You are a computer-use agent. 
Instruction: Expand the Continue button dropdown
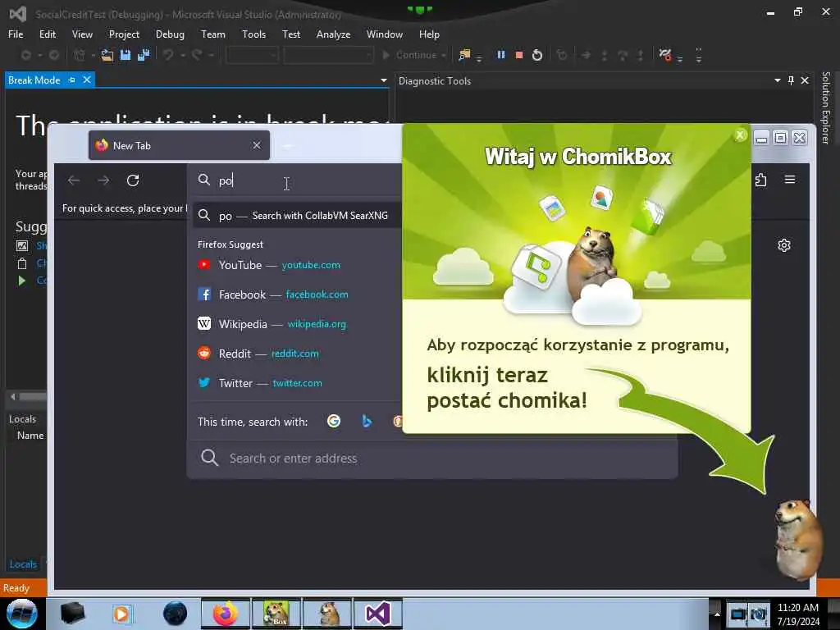[444, 55]
